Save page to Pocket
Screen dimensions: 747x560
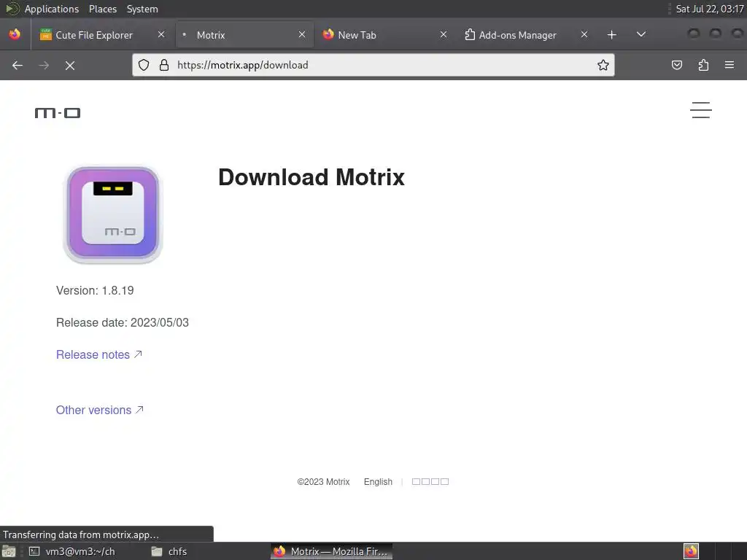pyautogui.click(x=676, y=65)
